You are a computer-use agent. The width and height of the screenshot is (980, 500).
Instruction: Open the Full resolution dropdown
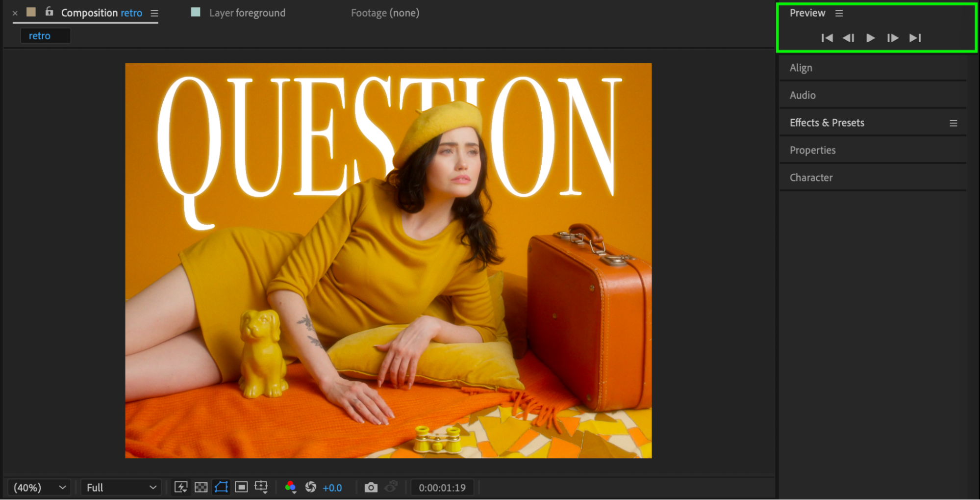121,487
